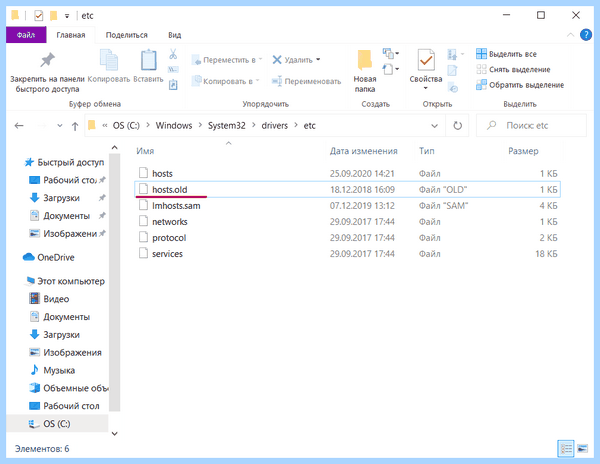Expand Свойства dropdown arrow
Image resolution: width=600 pixels, height=464 pixels.
426,88
